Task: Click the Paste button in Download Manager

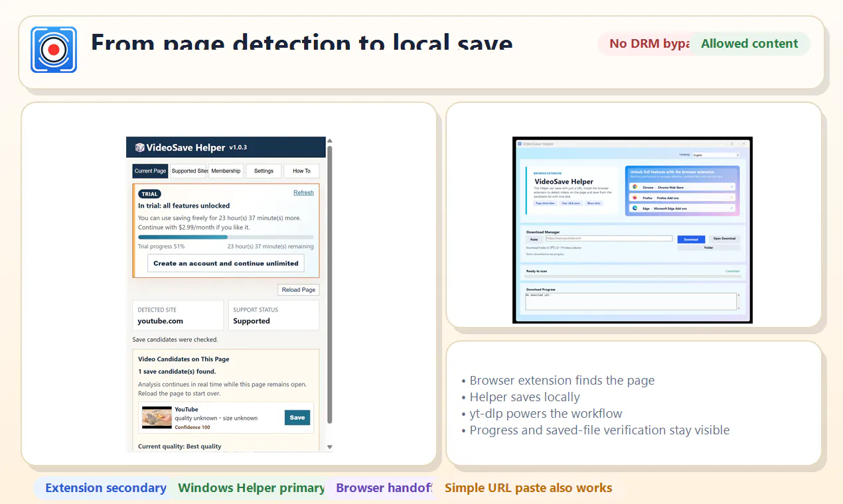Action: click(x=534, y=239)
